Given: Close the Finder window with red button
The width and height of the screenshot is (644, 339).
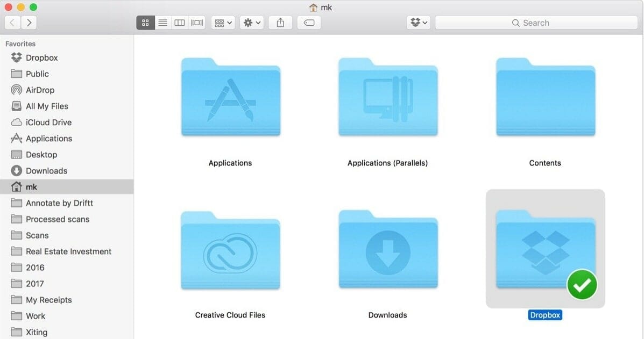Looking at the screenshot, I should [x=8, y=7].
